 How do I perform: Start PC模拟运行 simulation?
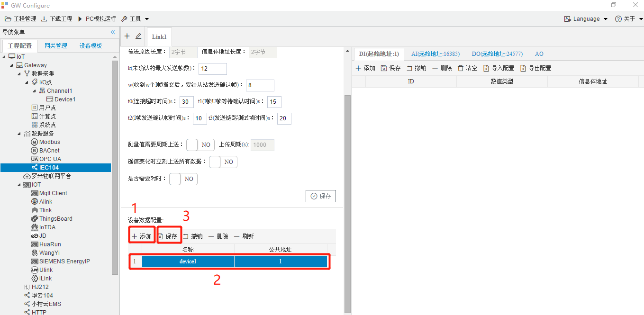click(97, 19)
